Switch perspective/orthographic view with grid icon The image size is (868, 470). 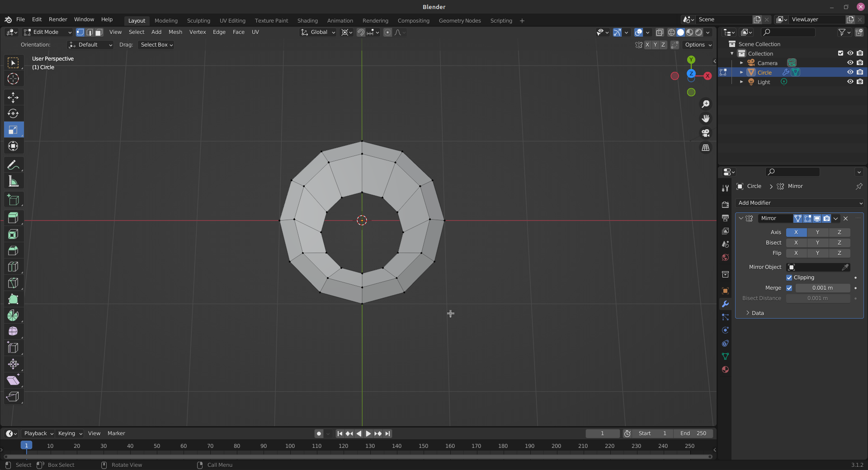(705, 148)
